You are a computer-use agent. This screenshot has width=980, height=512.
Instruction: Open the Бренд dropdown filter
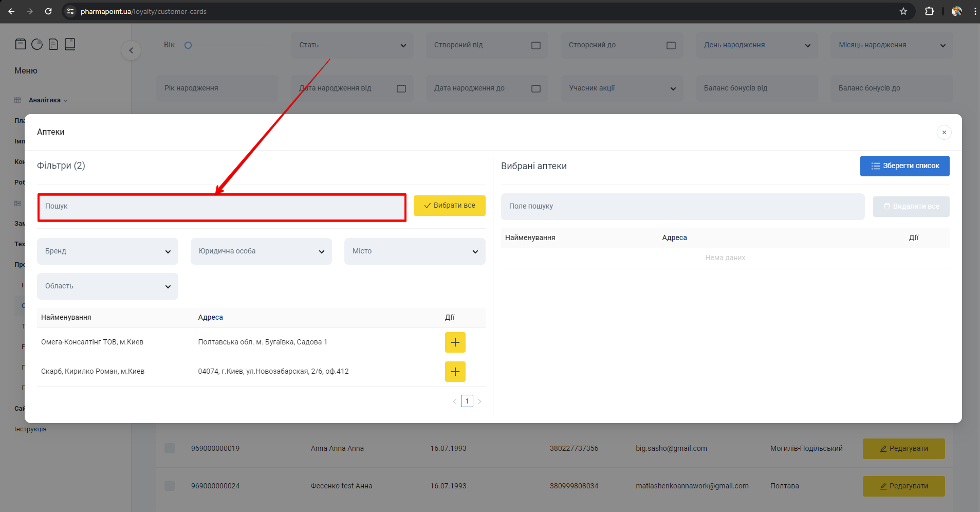coord(107,251)
